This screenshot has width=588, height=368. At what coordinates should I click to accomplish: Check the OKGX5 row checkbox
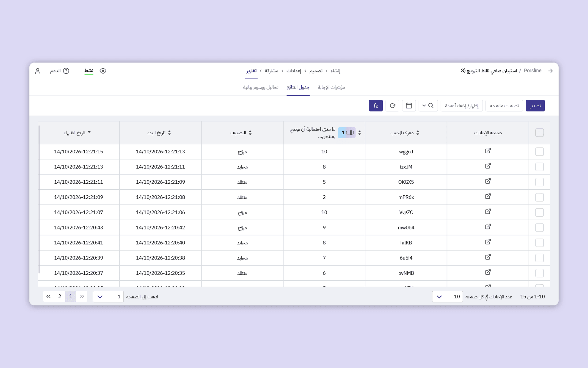coord(539,182)
